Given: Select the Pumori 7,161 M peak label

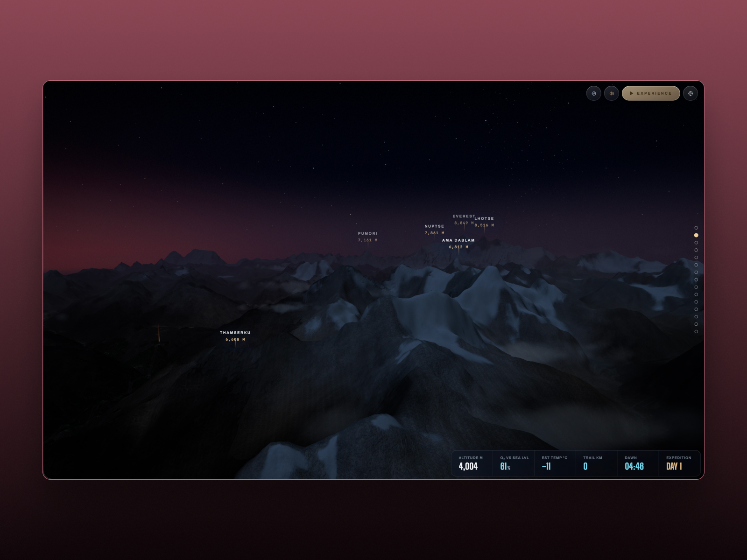Looking at the screenshot, I should pos(367,237).
